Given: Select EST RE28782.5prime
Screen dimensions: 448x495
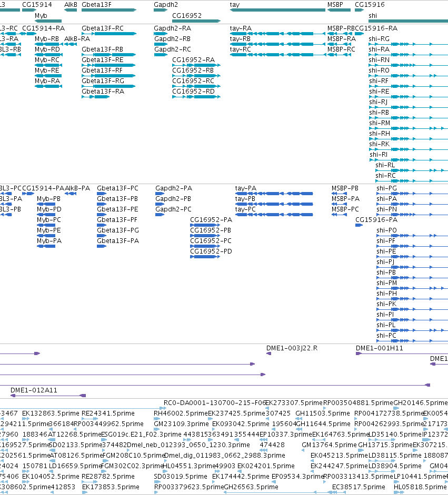Looking at the screenshot, I should 108,477.
